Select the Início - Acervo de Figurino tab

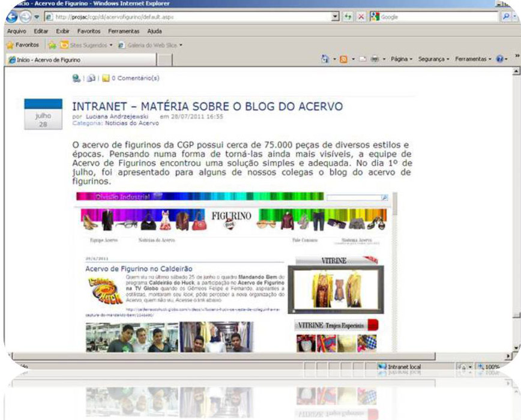click(x=47, y=60)
